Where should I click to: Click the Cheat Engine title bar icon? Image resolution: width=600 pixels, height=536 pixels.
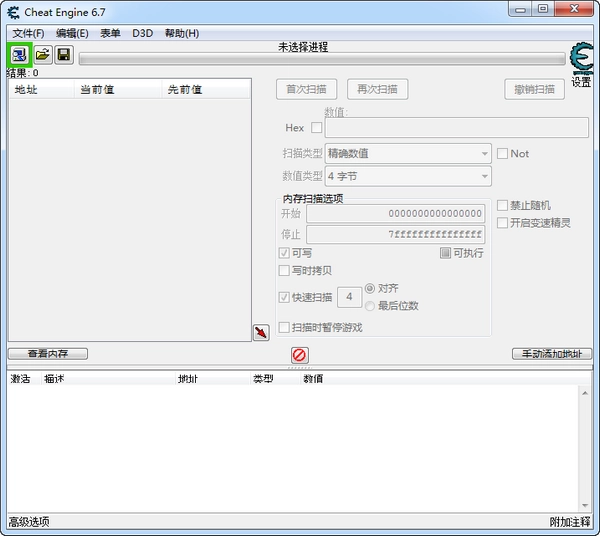pos(14,11)
